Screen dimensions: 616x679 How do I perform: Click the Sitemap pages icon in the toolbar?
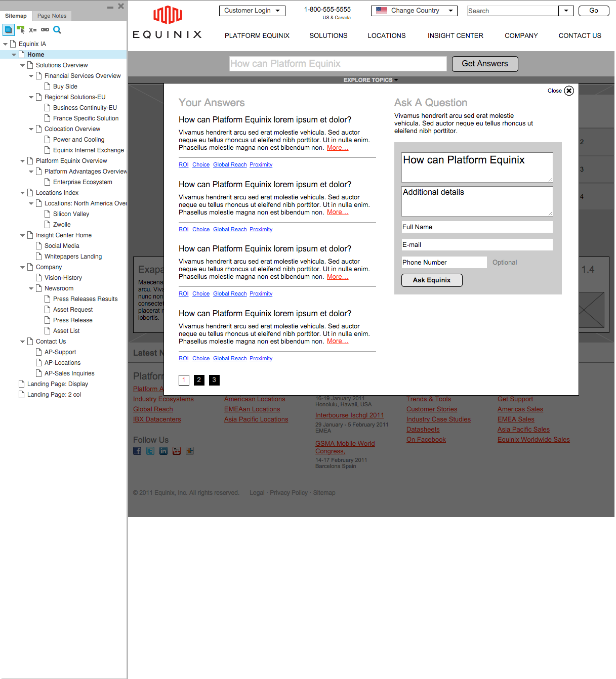(9, 30)
